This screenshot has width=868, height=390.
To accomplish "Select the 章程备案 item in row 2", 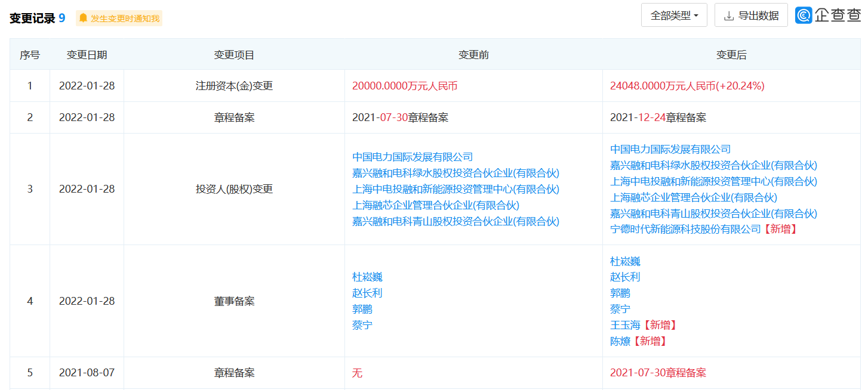I will pos(235,117).
